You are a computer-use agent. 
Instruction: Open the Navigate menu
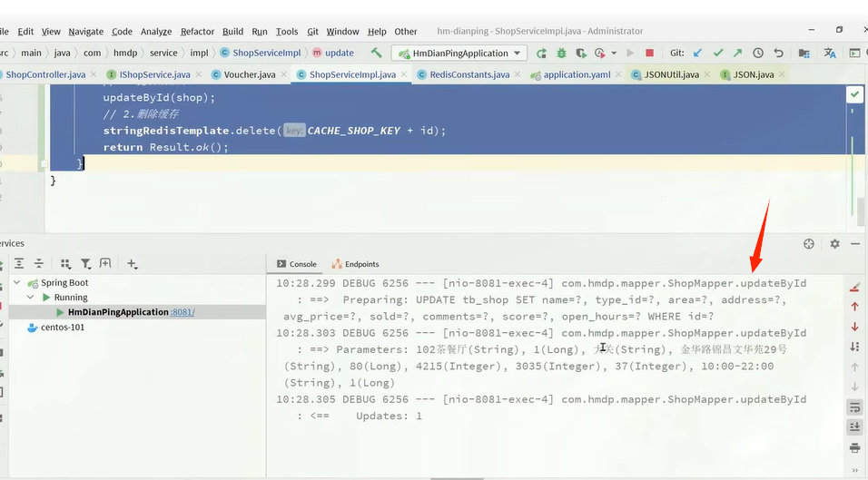86,32
